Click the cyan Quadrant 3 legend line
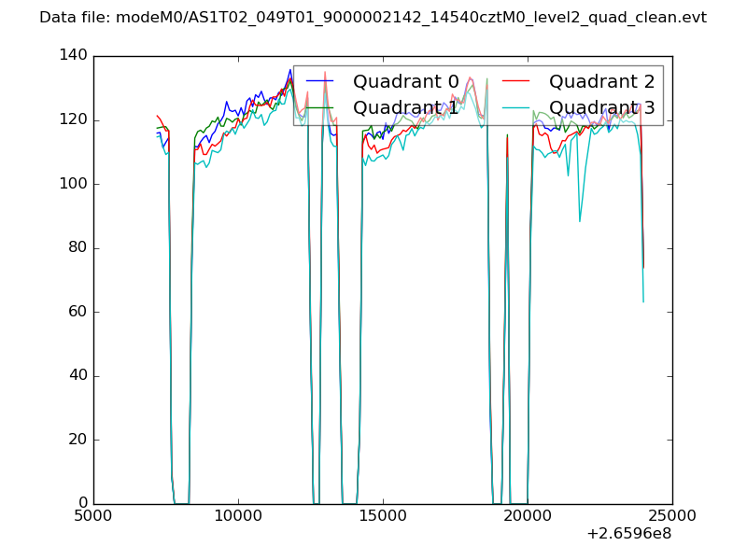747x560 pixels. point(515,108)
